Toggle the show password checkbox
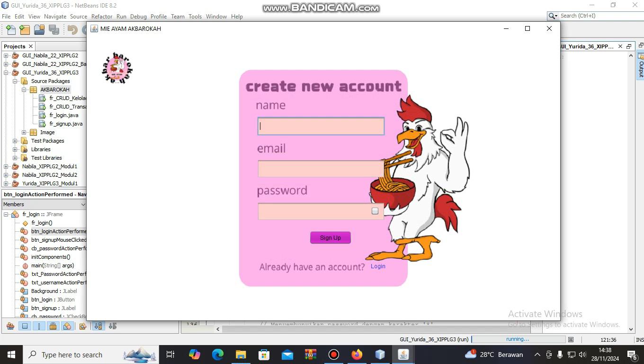Screen dimensions: 644x364 [x=375, y=211]
